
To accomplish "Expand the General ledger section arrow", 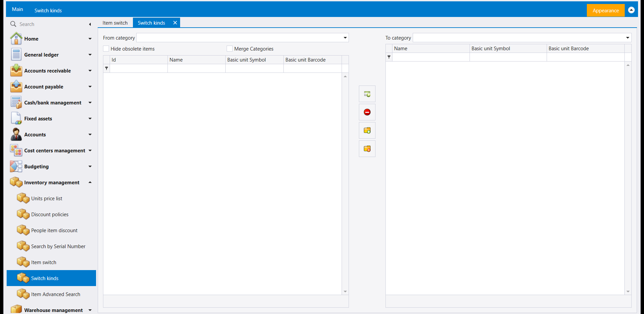I will click(90, 55).
